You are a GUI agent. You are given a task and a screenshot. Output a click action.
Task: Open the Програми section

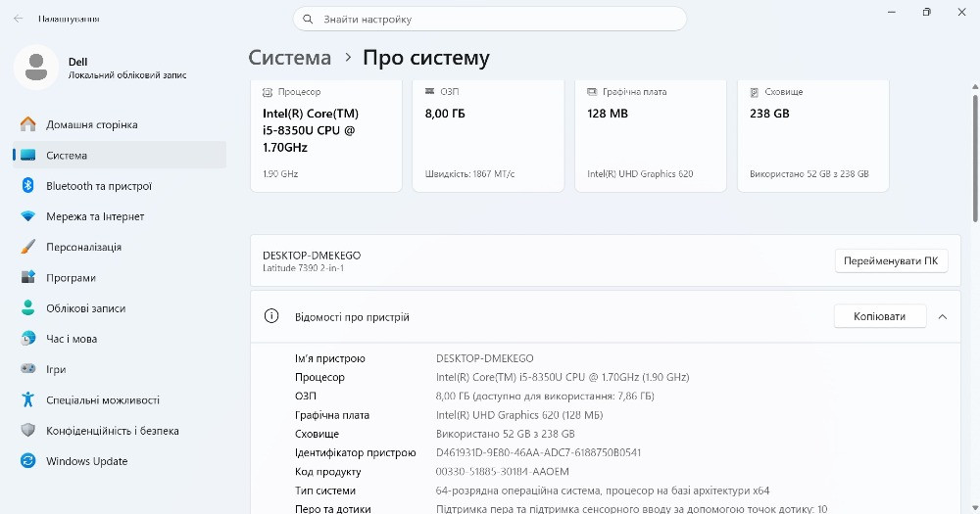click(x=120, y=277)
